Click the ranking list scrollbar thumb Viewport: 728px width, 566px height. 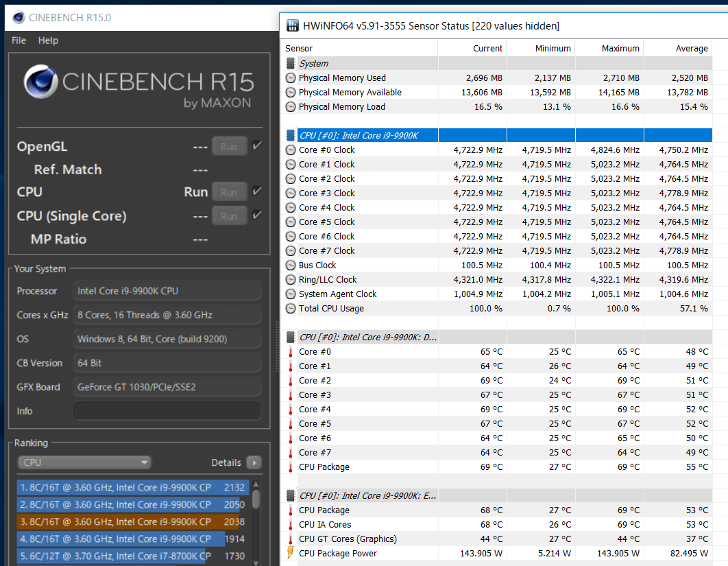pos(256,500)
